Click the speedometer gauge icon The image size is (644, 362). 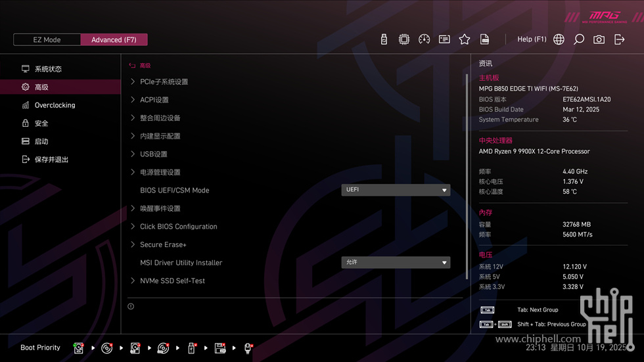tap(424, 39)
